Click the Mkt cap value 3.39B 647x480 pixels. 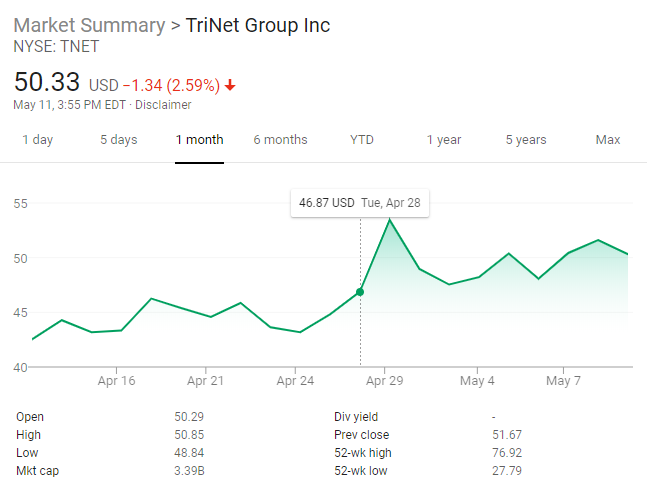[190, 471]
